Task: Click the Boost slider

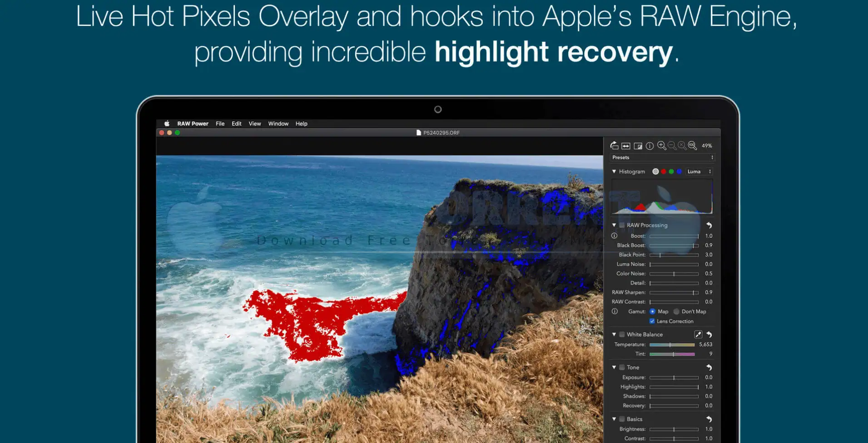Action: click(x=674, y=236)
